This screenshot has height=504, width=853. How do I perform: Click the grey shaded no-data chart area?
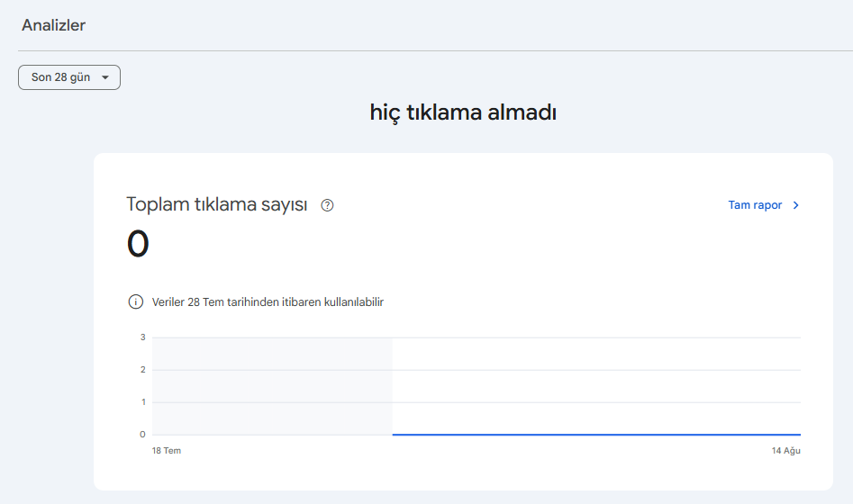[x=272, y=386]
